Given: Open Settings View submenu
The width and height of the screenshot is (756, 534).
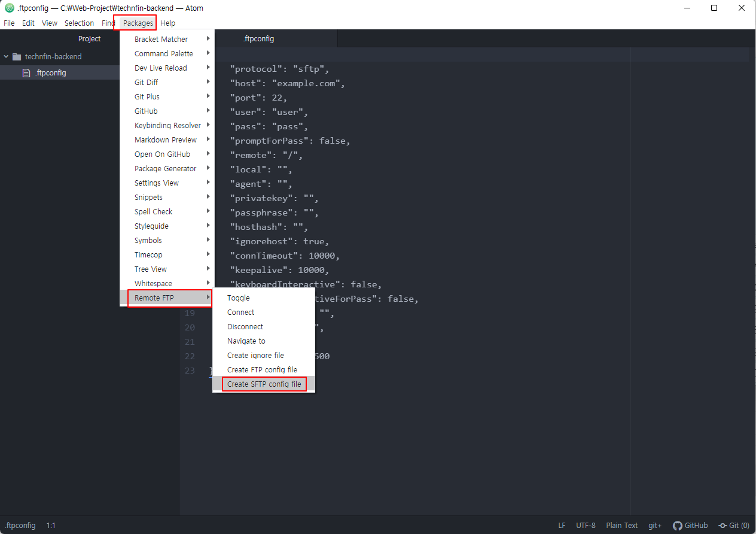Looking at the screenshot, I should [x=167, y=183].
